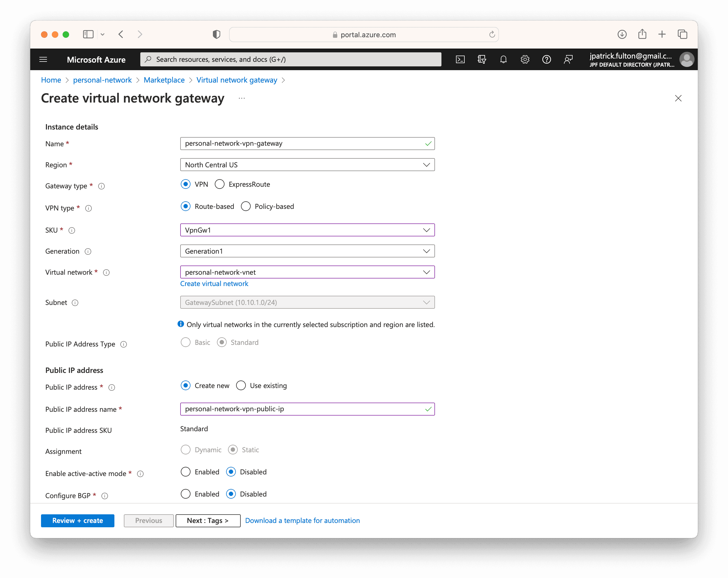
Task: Open a new Safari tab
Action: [662, 34]
